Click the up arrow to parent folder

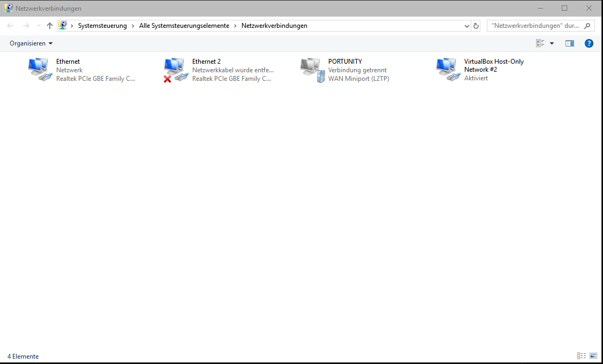coord(50,26)
